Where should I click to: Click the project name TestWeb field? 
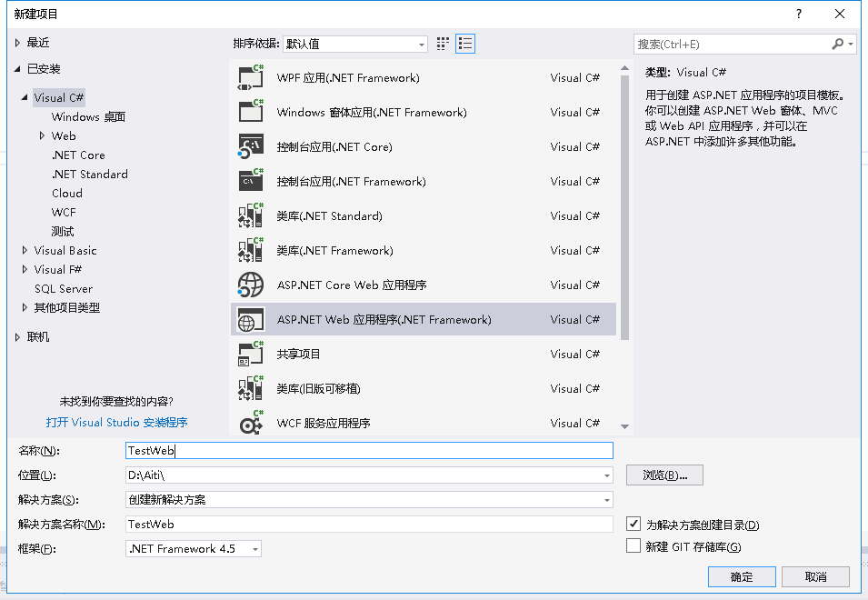point(369,451)
